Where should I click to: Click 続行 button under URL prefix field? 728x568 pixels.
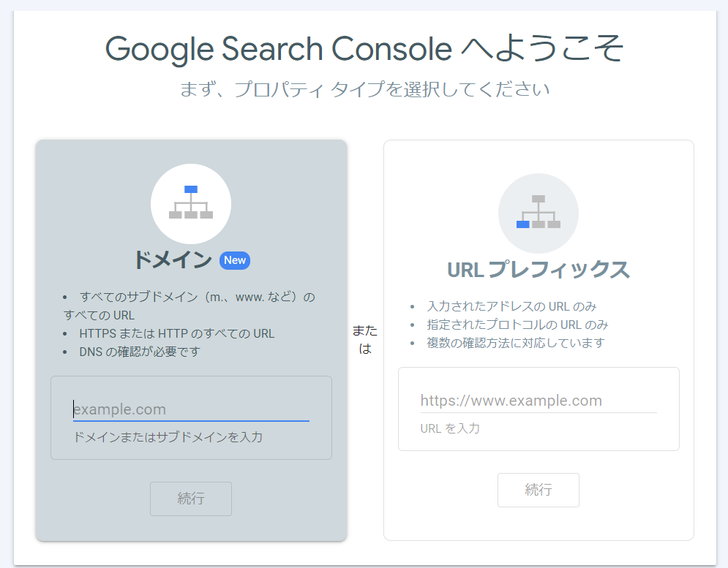(x=538, y=490)
